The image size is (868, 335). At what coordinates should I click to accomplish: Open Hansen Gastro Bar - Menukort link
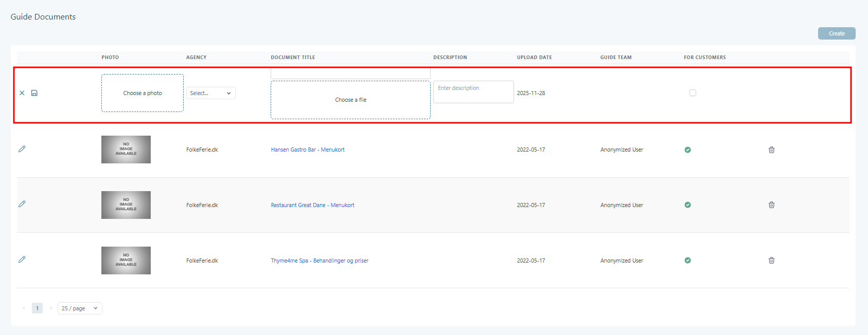click(x=308, y=150)
